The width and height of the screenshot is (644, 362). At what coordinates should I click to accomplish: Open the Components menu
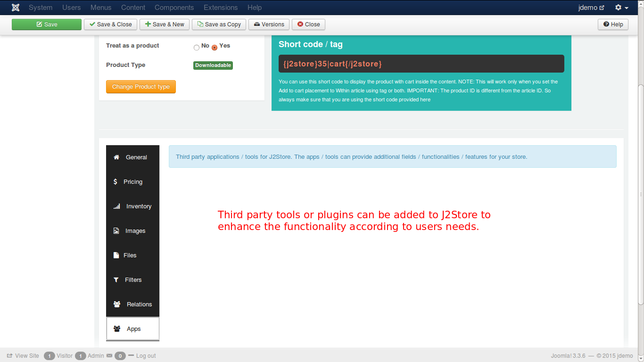coord(174,8)
